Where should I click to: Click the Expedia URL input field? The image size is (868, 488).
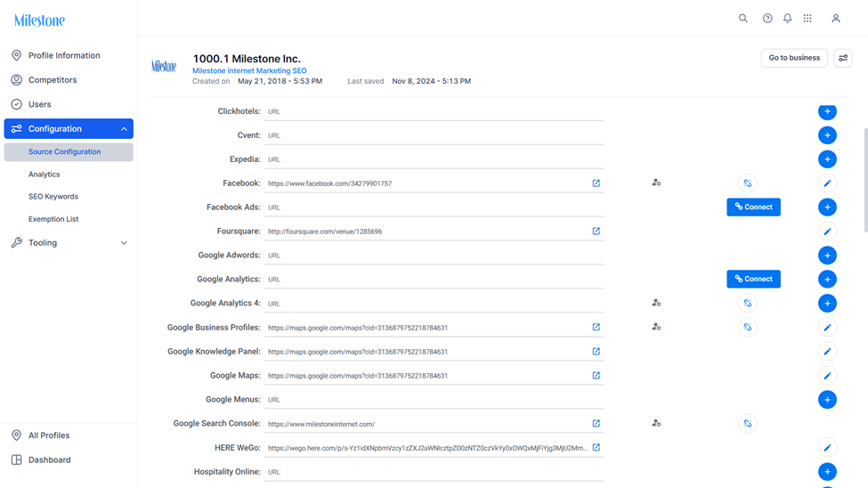coord(434,159)
